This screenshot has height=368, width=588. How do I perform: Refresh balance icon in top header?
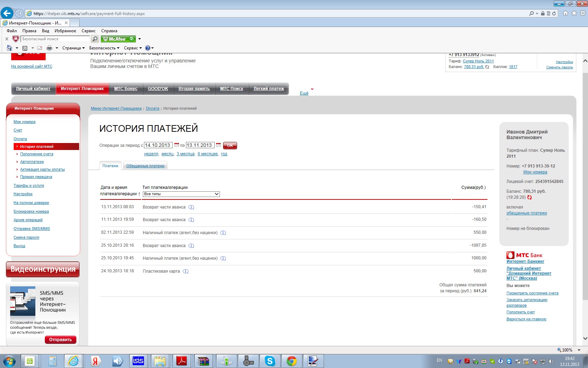487,67
